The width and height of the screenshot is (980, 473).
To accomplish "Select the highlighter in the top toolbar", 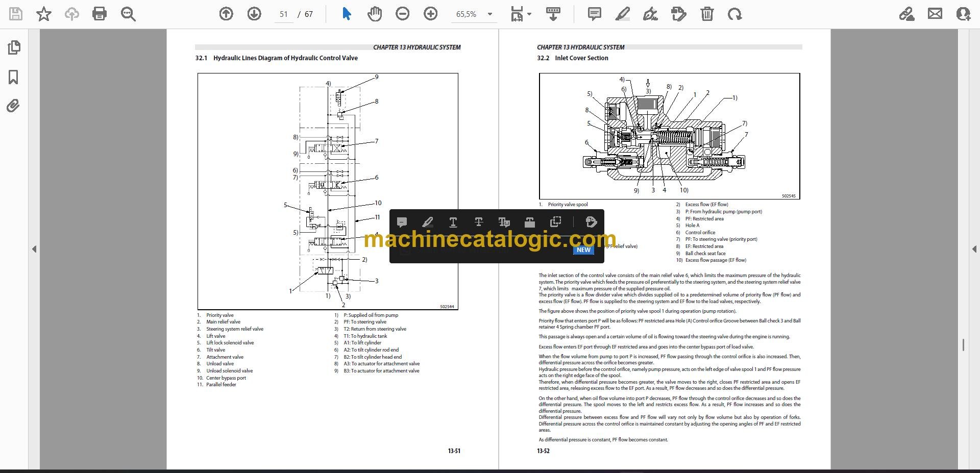I will [x=623, y=14].
